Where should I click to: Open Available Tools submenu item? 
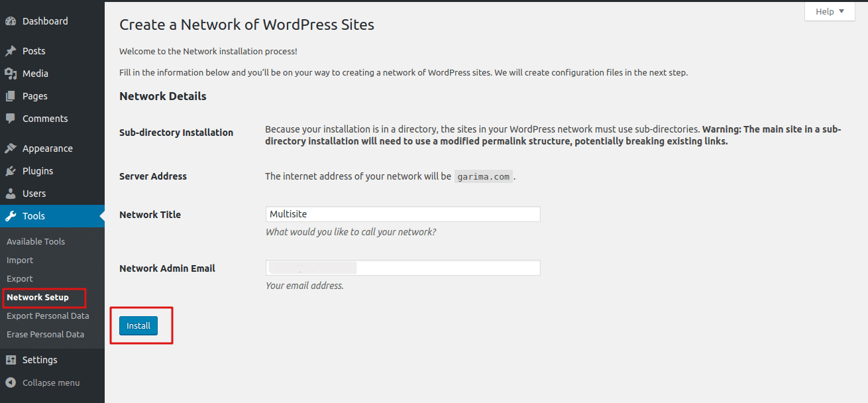click(36, 241)
